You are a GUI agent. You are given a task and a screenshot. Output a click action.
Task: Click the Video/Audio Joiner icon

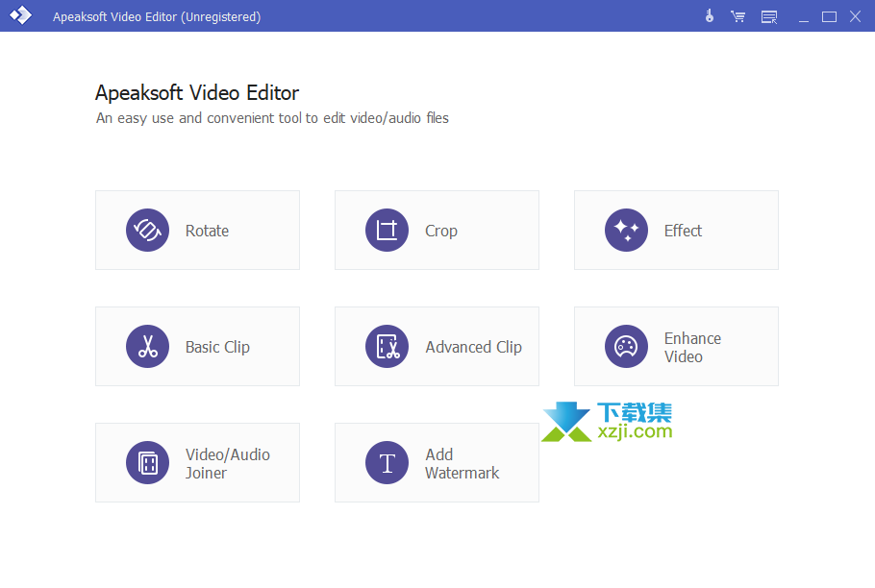(x=147, y=462)
